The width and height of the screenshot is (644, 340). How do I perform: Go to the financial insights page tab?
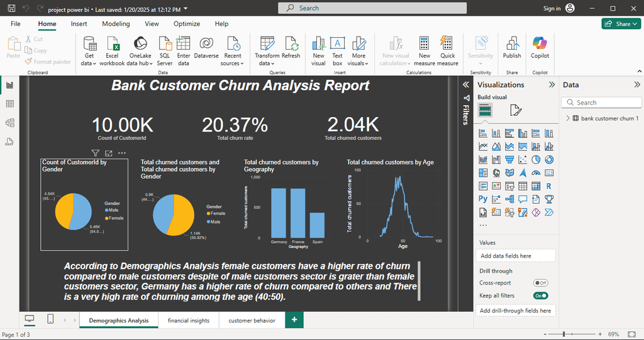click(189, 320)
